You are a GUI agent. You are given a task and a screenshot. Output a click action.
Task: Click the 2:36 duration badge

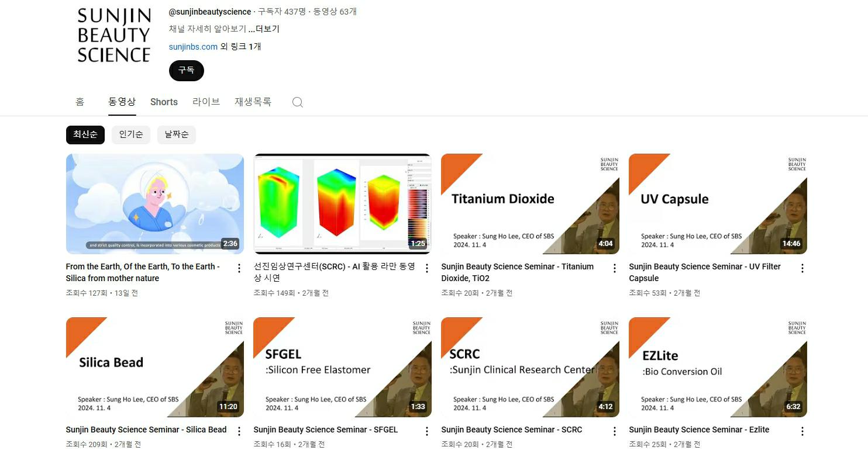tap(230, 244)
